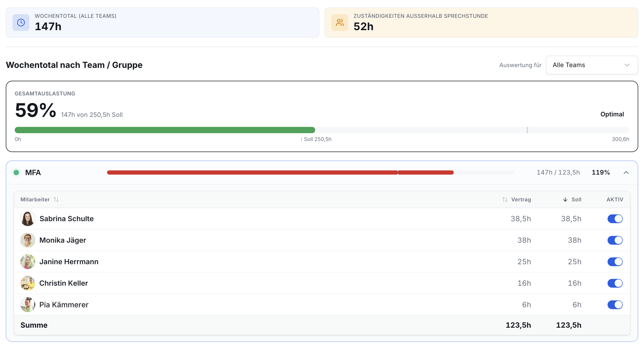Click the Mitarbeiter column header
This screenshot has width=644, height=345.
(x=35, y=200)
